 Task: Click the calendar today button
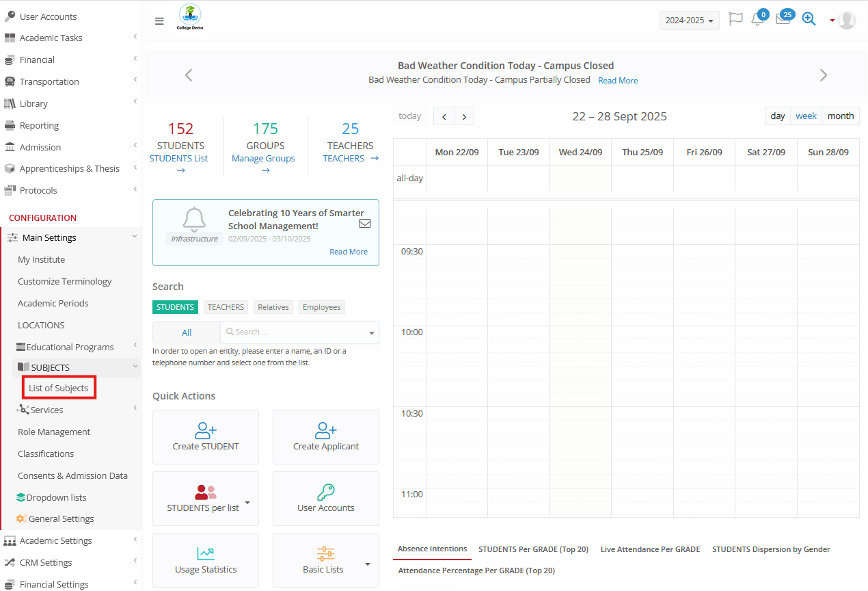pos(410,116)
